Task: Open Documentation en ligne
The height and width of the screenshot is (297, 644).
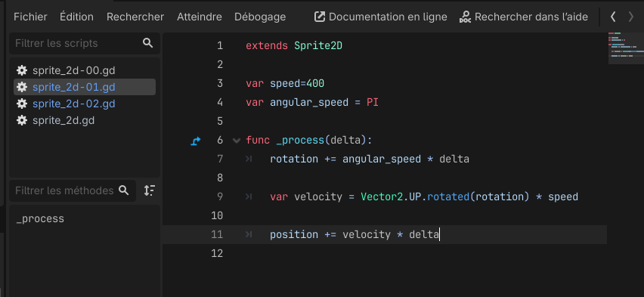Action: pyautogui.click(x=381, y=17)
